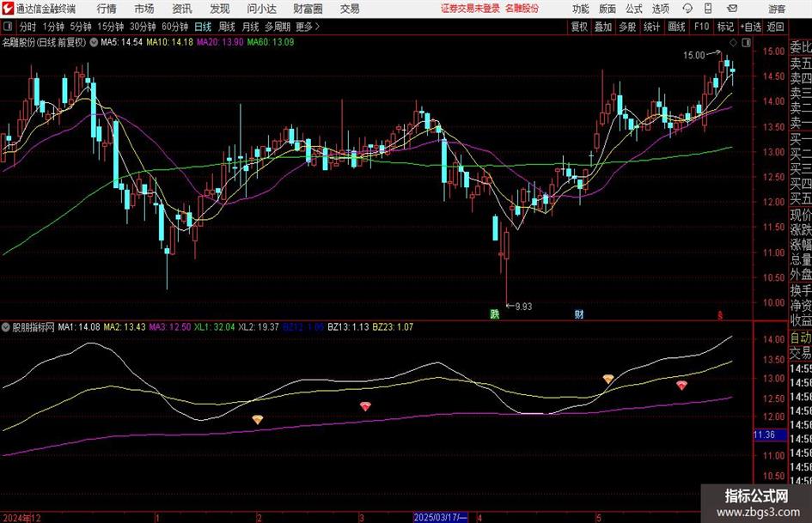Click the red $ marker below candles
The width and height of the screenshot is (812, 523).
point(719,314)
